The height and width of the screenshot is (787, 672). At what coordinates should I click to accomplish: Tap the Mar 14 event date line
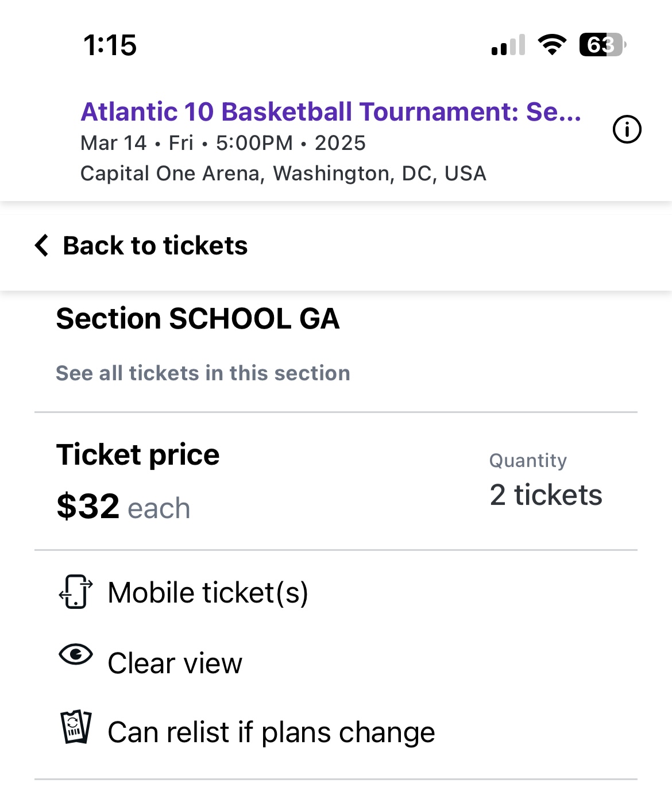tap(223, 143)
